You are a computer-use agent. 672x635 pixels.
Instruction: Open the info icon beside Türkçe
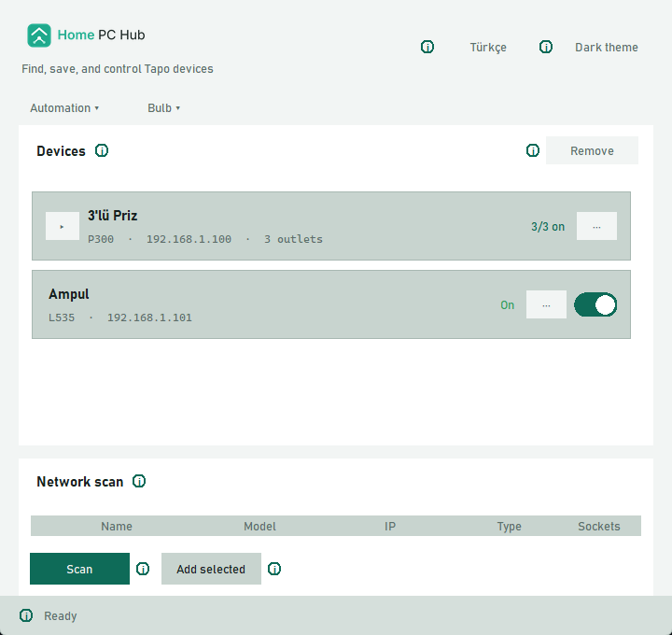[427, 47]
